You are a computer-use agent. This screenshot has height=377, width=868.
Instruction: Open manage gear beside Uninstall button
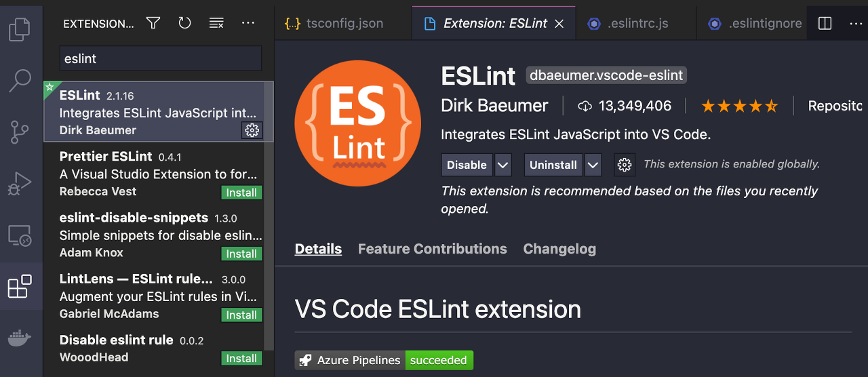tap(625, 165)
